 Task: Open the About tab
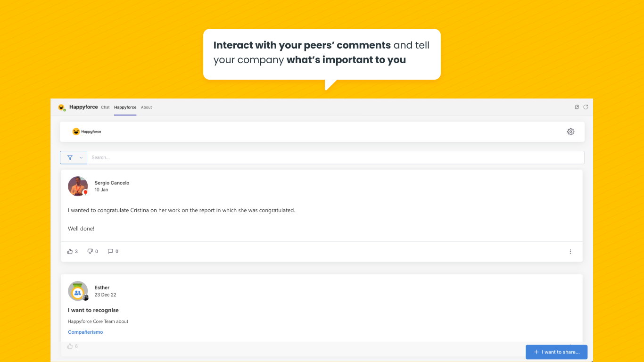146,107
